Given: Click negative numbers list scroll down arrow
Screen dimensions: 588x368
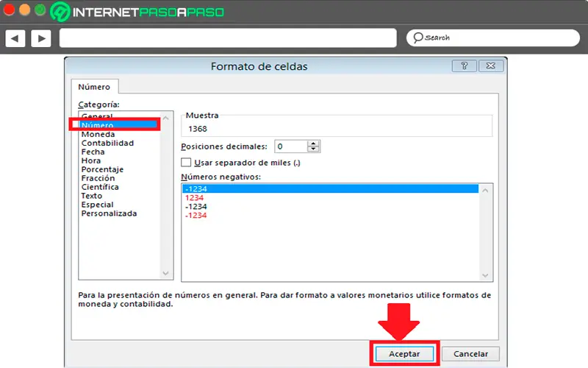Looking at the screenshot, I should [485, 275].
